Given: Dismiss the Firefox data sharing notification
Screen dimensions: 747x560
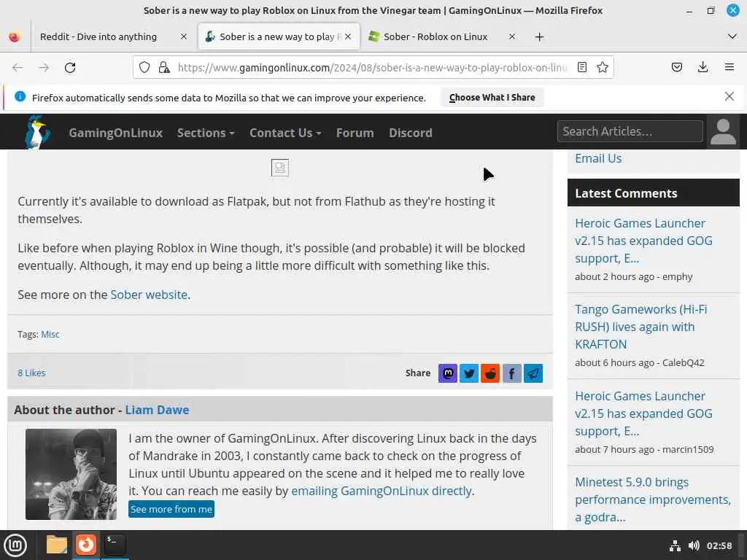Looking at the screenshot, I should point(729,97).
